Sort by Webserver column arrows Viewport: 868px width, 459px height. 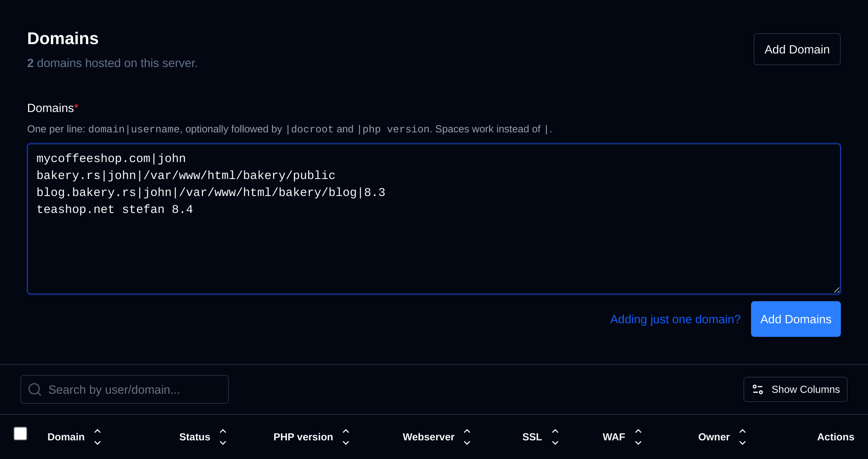[467, 437]
